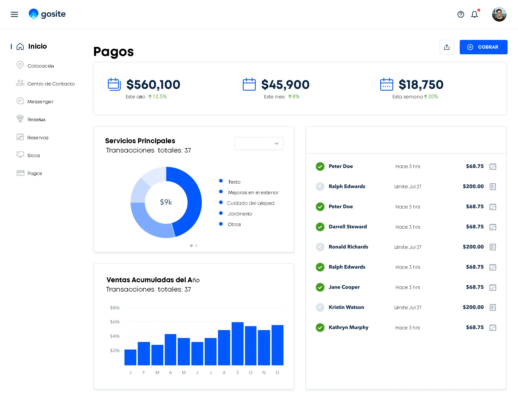Click the COBRAR button
The image size is (518, 420).
[483, 47]
